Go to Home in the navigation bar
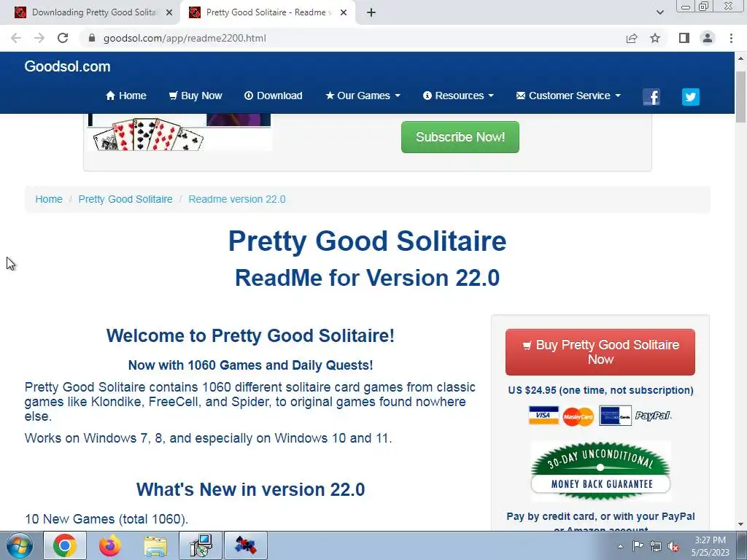Viewport: 747px width, 560px height. click(x=125, y=96)
